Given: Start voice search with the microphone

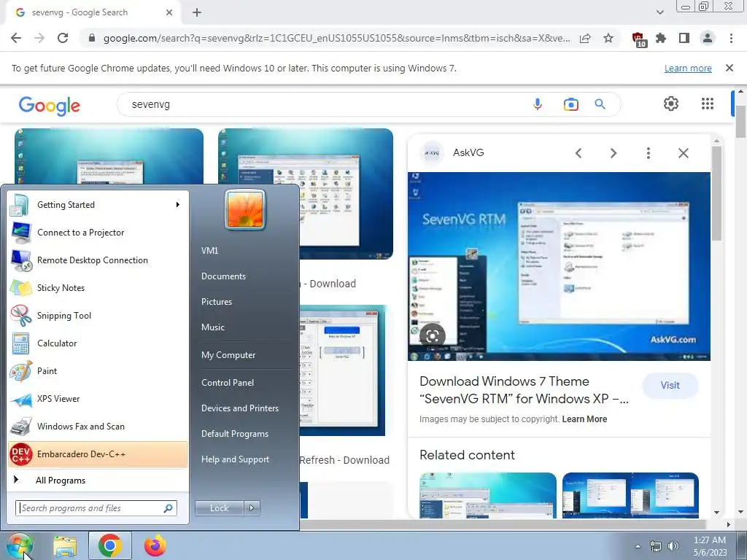Looking at the screenshot, I should [538, 104].
